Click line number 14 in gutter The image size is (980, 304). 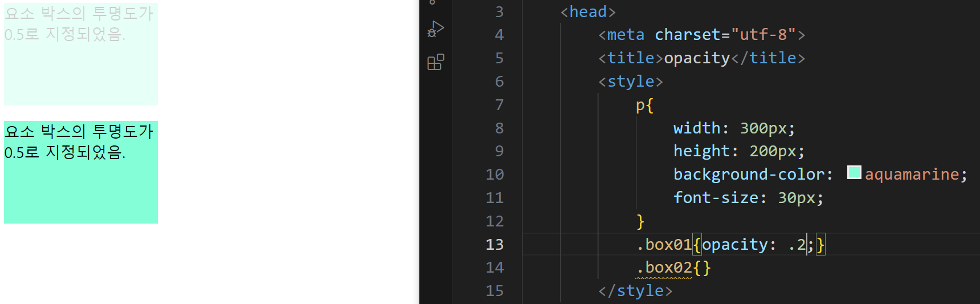pyautogui.click(x=495, y=267)
